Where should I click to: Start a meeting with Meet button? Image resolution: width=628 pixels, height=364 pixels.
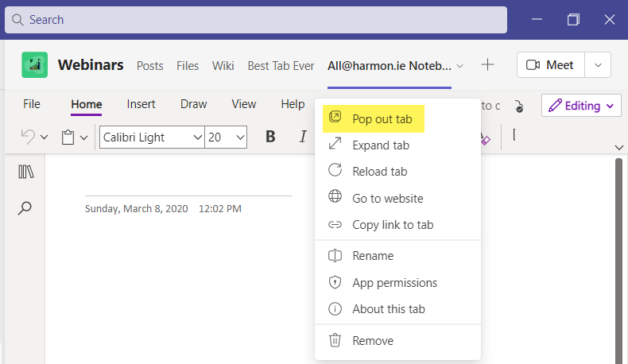(551, 65)
